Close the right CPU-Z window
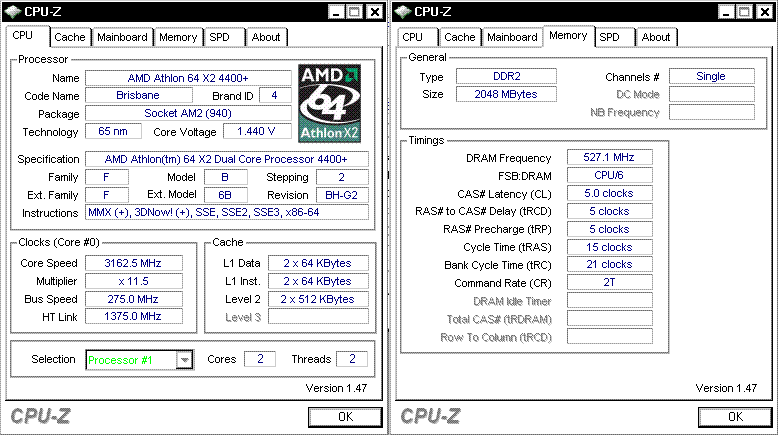The image size is (778, 436). point(766,12)
